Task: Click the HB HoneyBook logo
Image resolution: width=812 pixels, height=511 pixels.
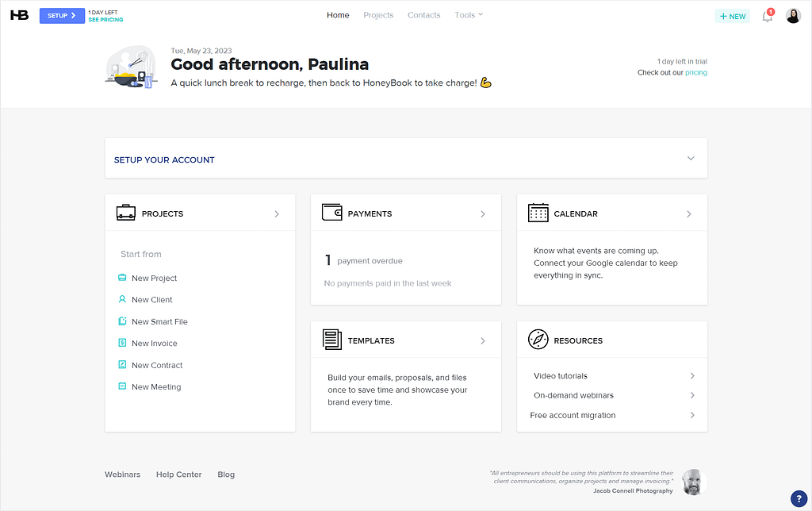Action: click(20, 15)
